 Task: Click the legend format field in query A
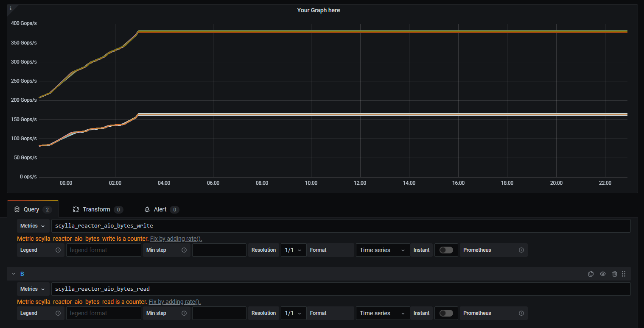[104, 250]
